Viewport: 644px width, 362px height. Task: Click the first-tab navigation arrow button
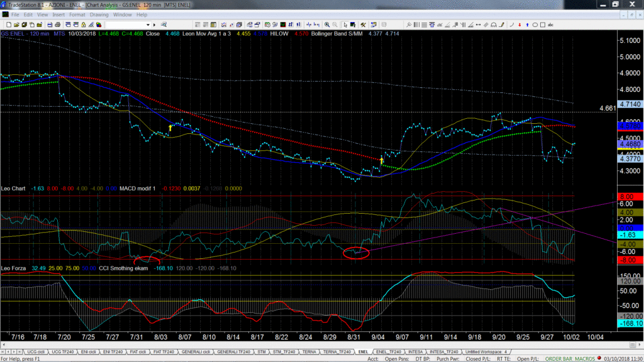pyautogui.click(x=3, y=352)
